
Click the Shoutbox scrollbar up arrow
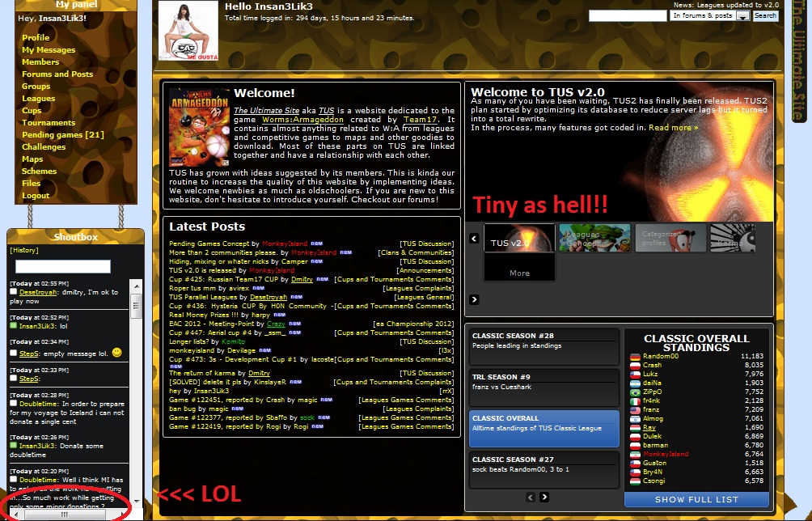pyautogui.click(x=137, y=286)
